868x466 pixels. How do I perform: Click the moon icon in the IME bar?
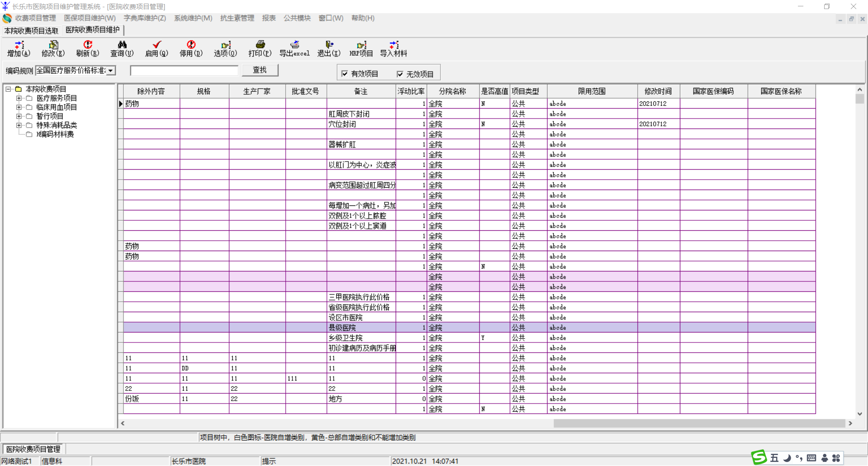pyautogui.click(x=787, y=458)
